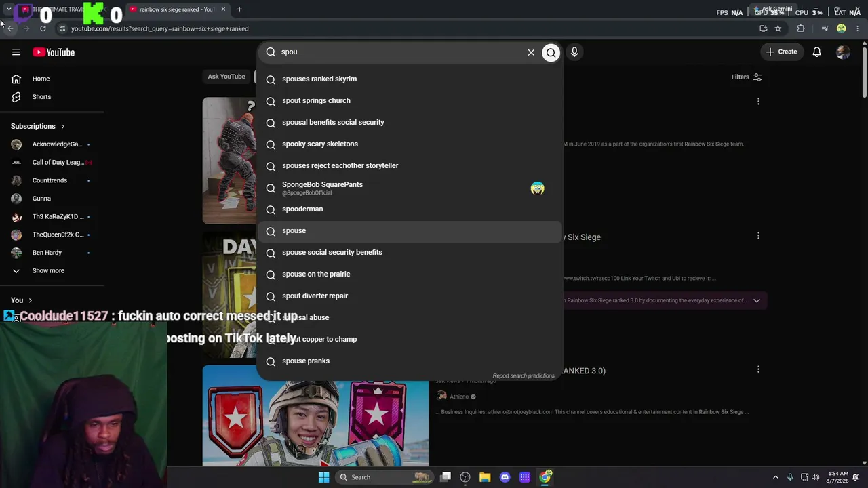Click into the YouTube search field
This screenshot has width=868, height=488.
click(400, 52)
